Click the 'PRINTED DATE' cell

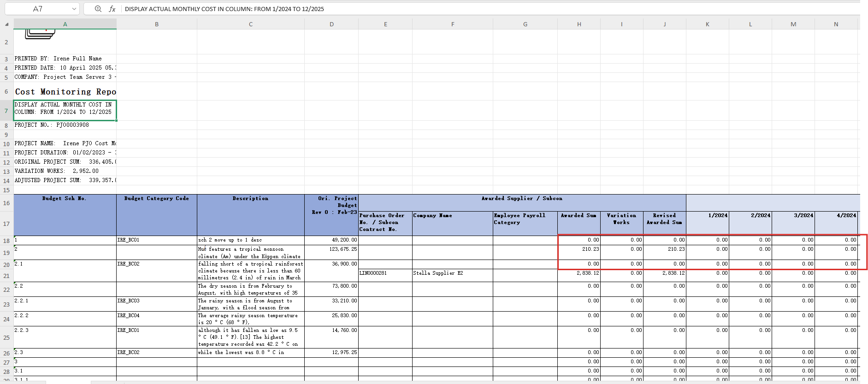tap(65, 68)
